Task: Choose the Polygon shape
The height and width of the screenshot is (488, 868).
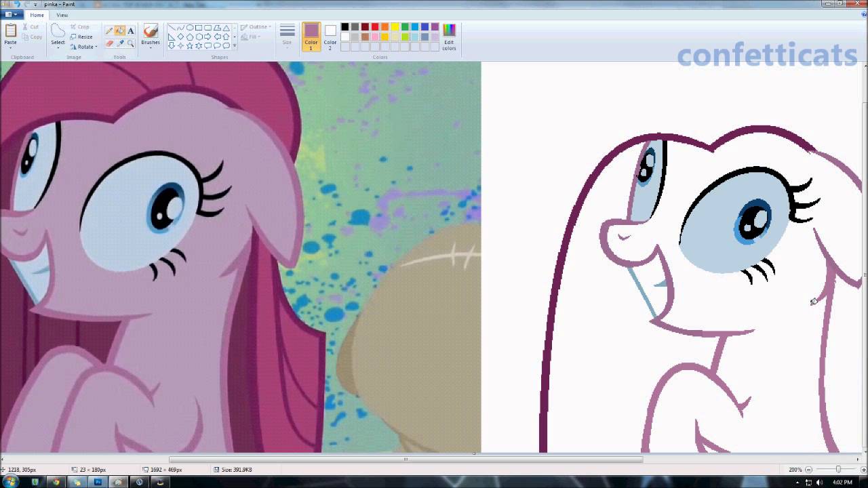Action: pos(217,27)
